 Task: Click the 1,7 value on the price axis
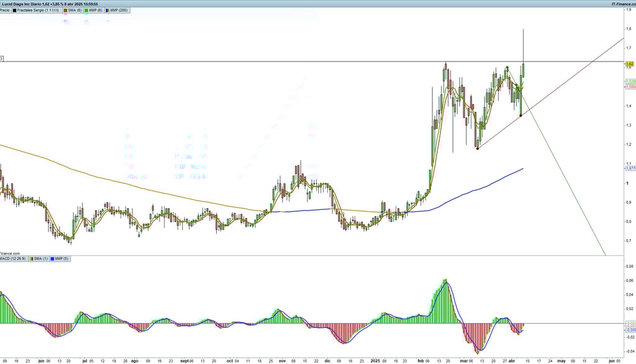click(x=629, y=48)
